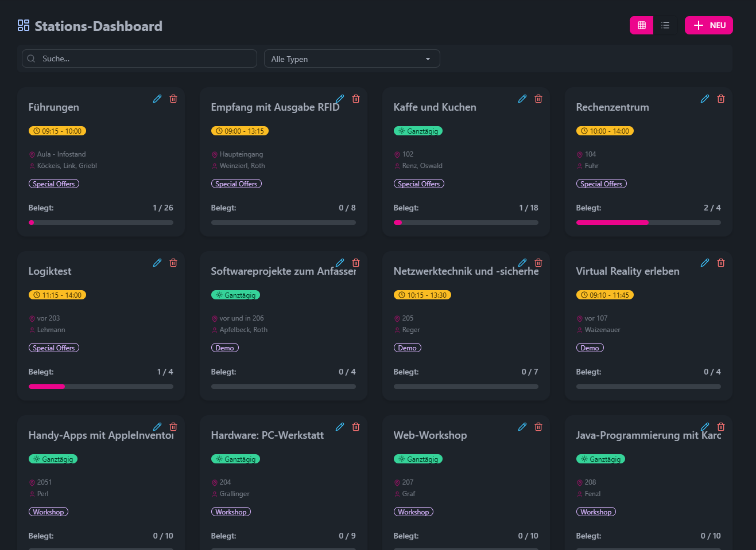Click Special Offers tag on Führungen card
756x550 pixels.
pos(54,184)
